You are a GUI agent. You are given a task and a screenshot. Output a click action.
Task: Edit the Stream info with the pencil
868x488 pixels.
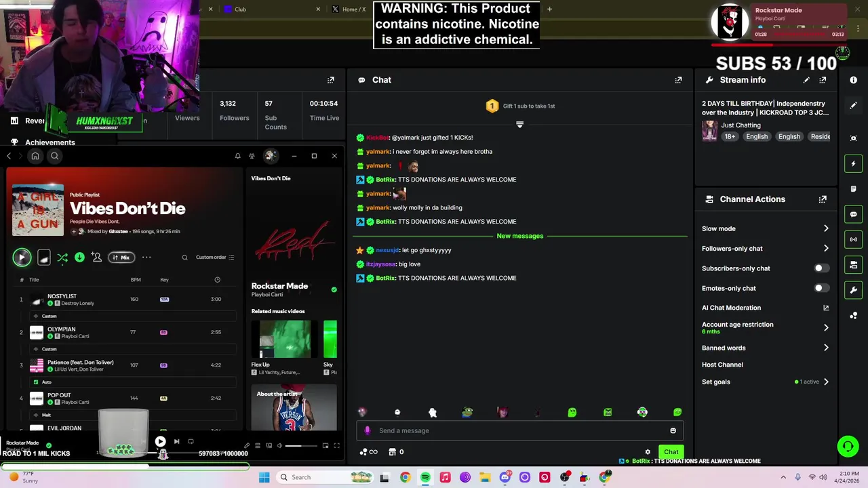point(806,80)
